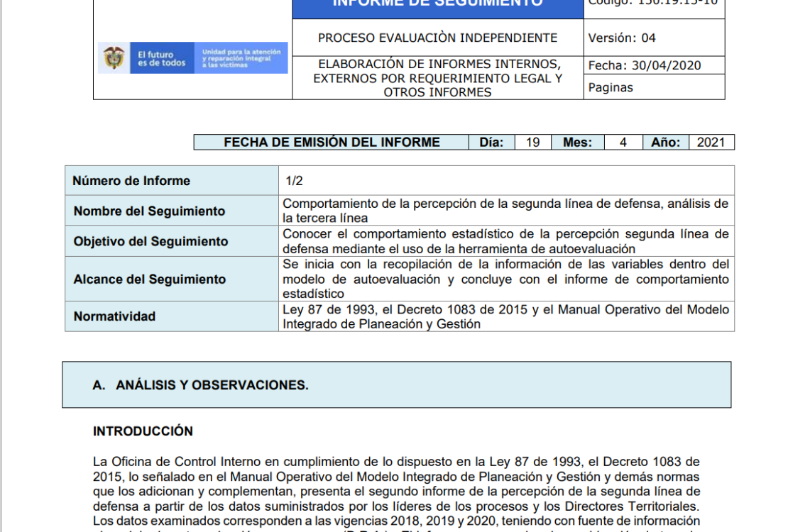
Task: Click the 'El futuro es de todos' logo
Action: [x=162, y=57]
